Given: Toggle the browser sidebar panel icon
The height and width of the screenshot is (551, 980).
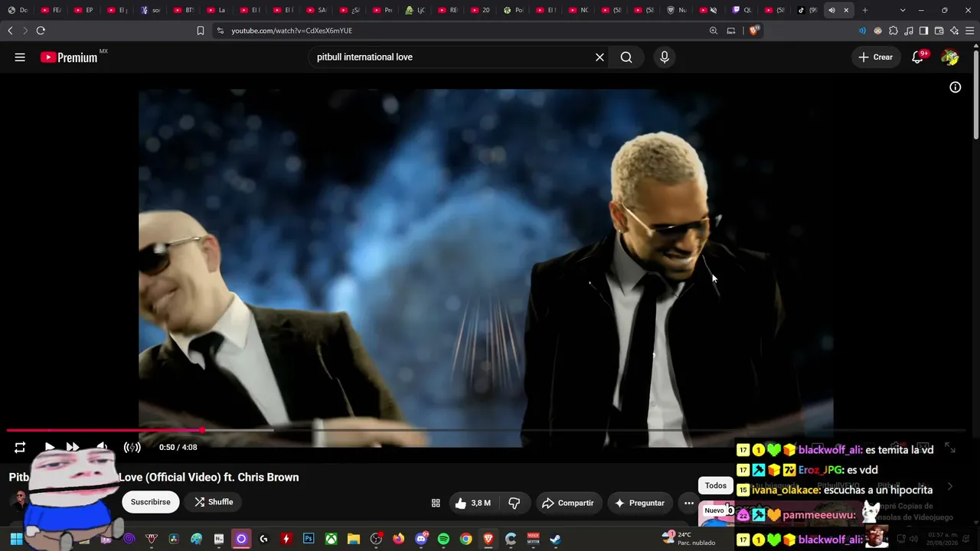Looking at the screenshot, I should point(924,31).
